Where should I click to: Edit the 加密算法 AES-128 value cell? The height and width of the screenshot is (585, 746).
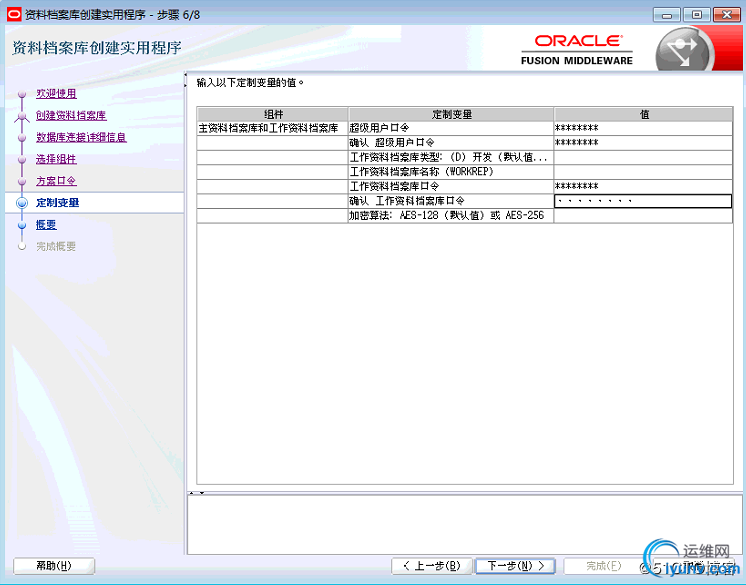[x=643, y=215]
